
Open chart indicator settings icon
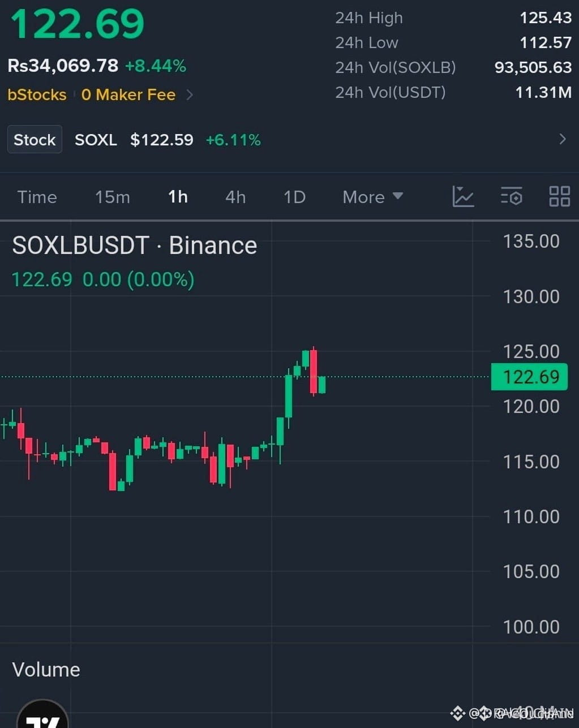click(512, 197)
